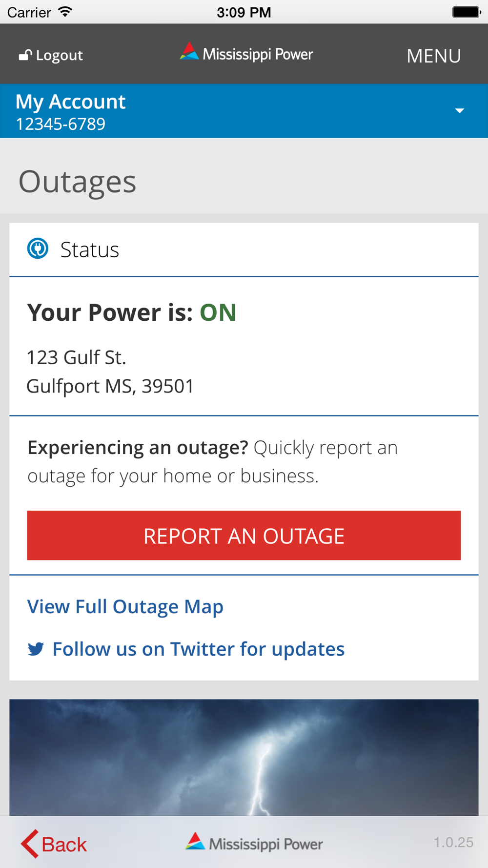Open the My Account 12345-6789 selector
Image resolution: width=488 pixels, height=868 pixels.
pyautogui.click(x=244, y=111)
